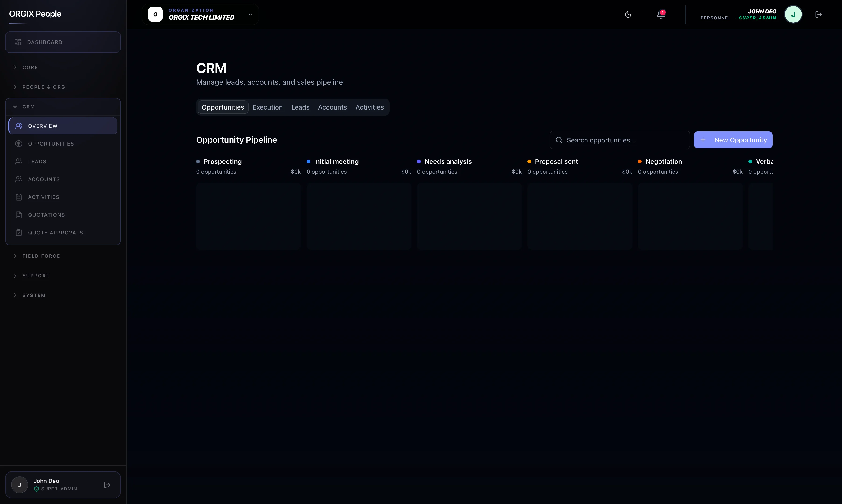Click the organization logo tile
The height and width of the screenshot is (504, 842).
coord(155,15)
